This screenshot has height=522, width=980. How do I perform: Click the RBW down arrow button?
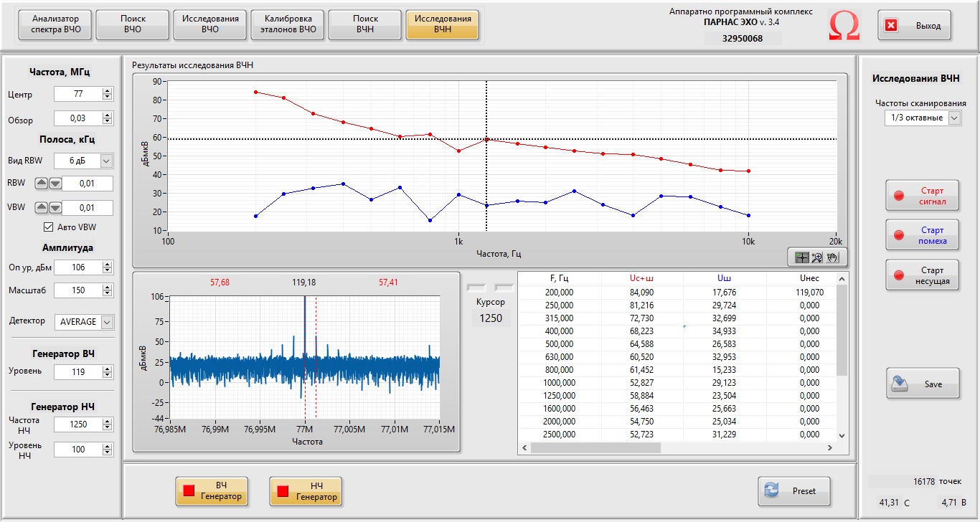pos(55,183)
